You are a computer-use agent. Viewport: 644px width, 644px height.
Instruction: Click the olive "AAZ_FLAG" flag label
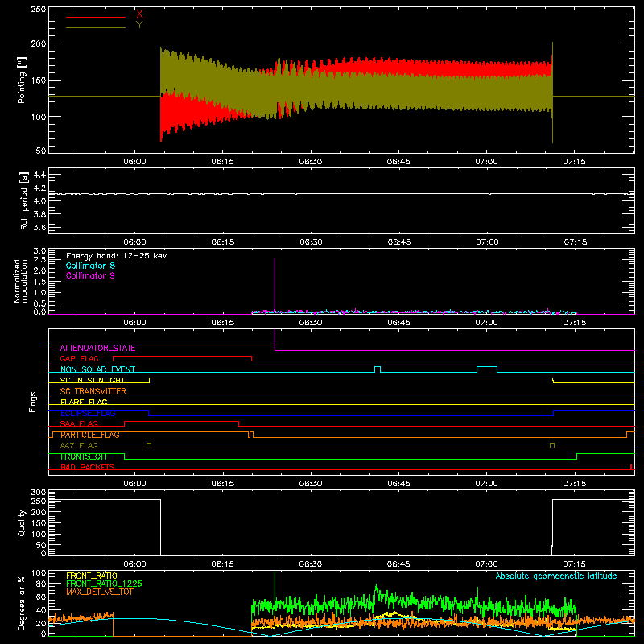click(79, 446)
